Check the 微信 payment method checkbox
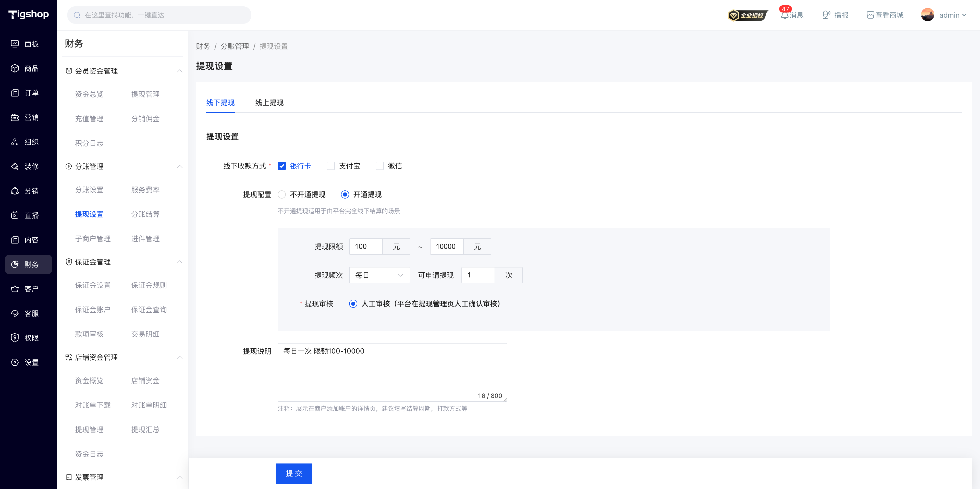980x489 pixels. click(x=379, y=166)
